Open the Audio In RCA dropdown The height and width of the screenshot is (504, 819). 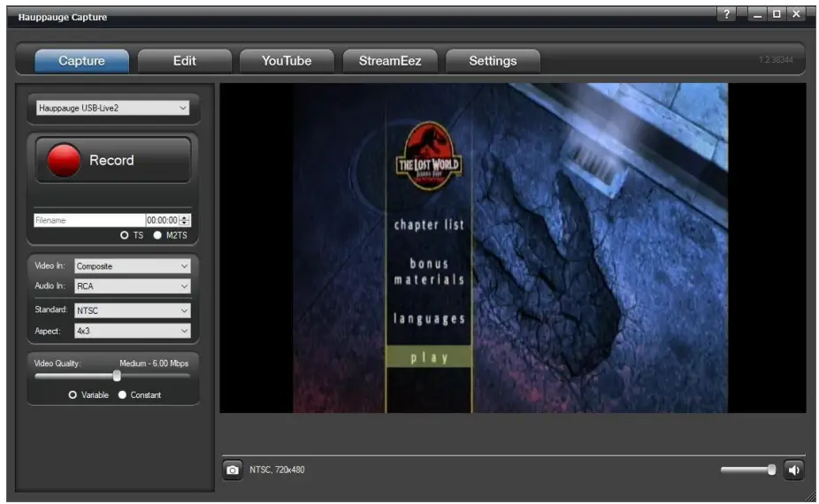(x=133, y=286)
